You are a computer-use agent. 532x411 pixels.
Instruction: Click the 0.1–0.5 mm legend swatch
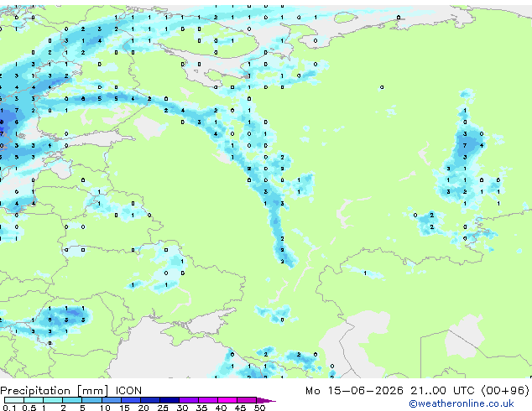[14, 400]
